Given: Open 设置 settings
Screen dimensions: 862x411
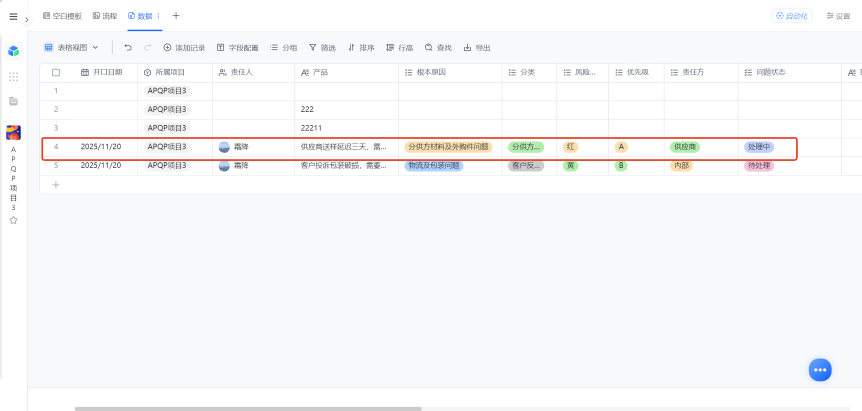Looking at the screenshot, I should coord(838,16).
